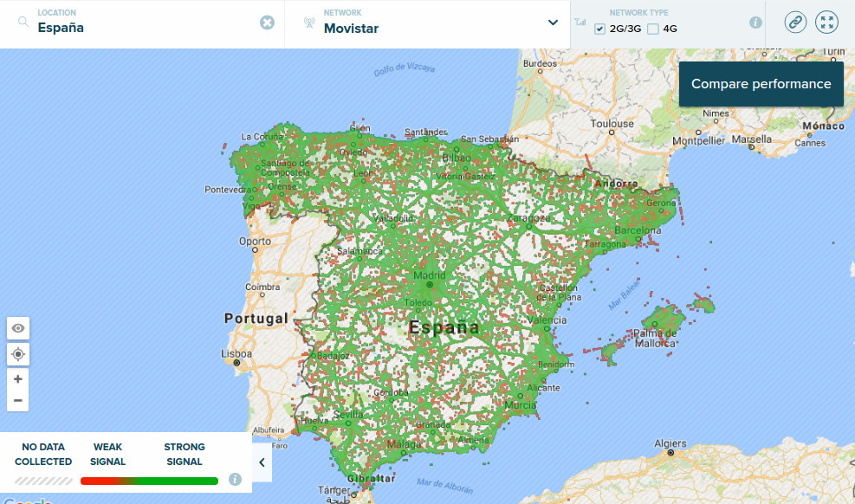Zoom out the map with minus

pos(18,400)
